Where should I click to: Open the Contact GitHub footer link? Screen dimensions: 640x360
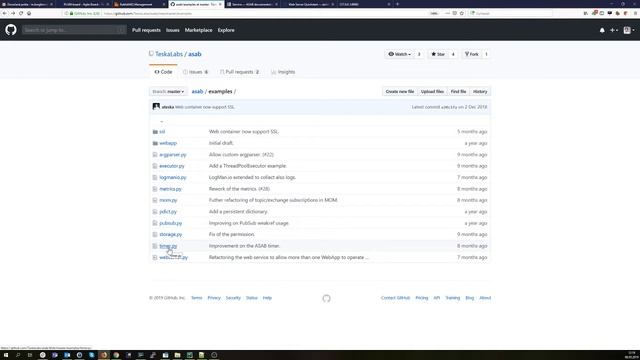(395, 298)
